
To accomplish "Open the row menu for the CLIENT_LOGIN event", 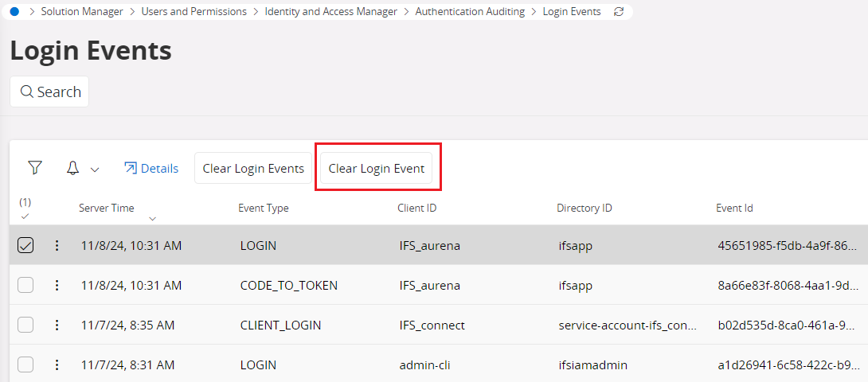I will [x=57, y=325].
